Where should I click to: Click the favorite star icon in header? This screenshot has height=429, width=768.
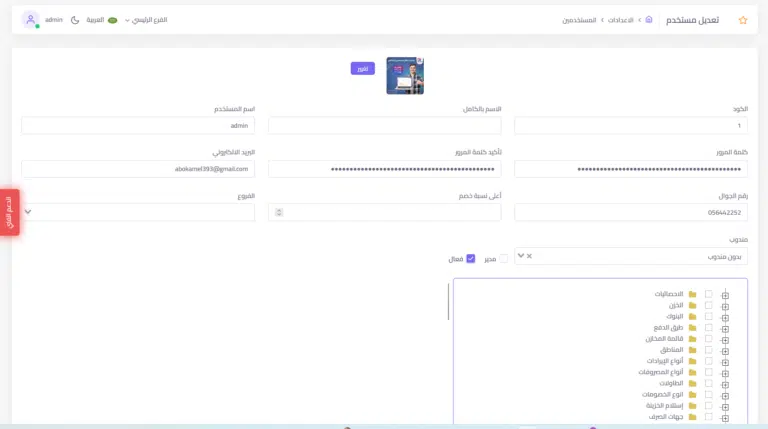coord(742,20)
